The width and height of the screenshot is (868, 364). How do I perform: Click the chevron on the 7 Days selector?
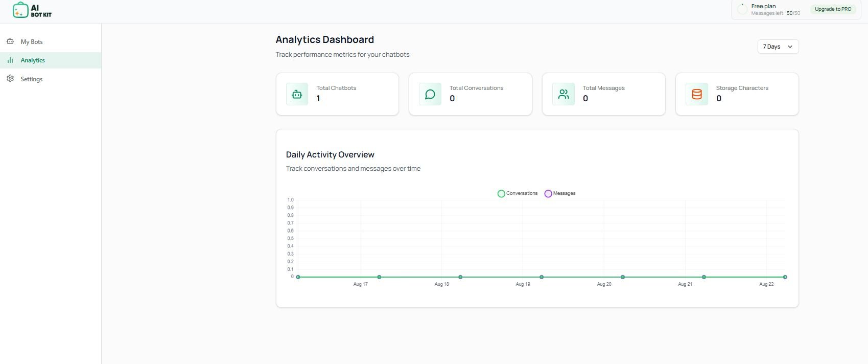790,47
